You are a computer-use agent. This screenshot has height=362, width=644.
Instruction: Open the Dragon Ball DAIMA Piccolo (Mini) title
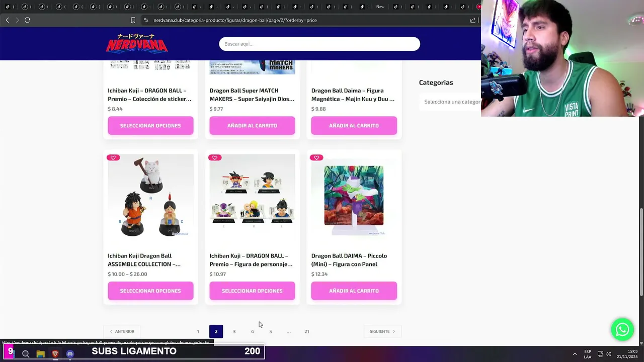349,260
